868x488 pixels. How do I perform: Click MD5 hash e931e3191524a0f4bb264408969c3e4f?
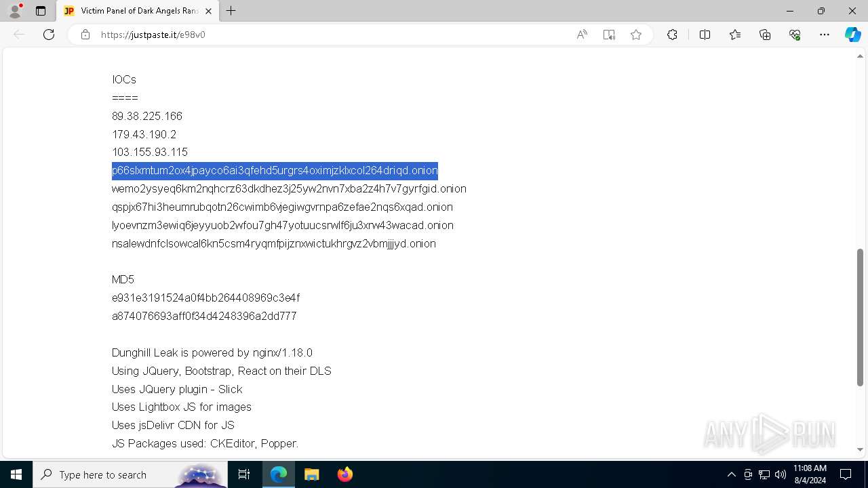pyautogui.click(x=205, y=298)
